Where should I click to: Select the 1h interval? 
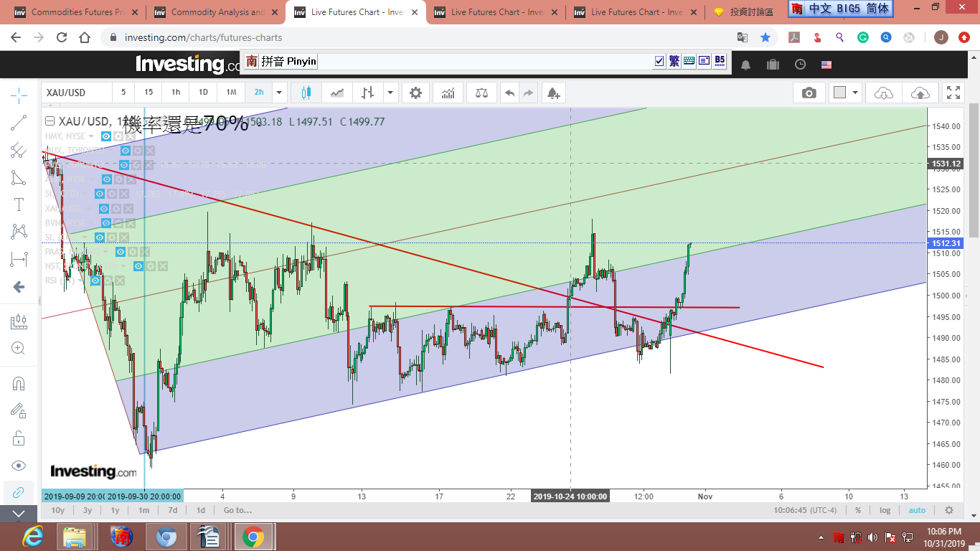click(x=176, y=93)
